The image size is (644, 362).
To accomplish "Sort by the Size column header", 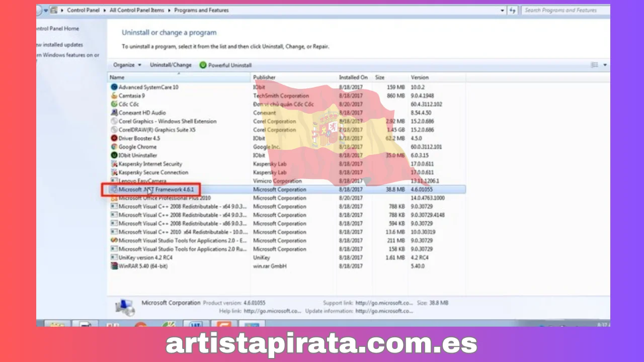I will coord(390,77).
